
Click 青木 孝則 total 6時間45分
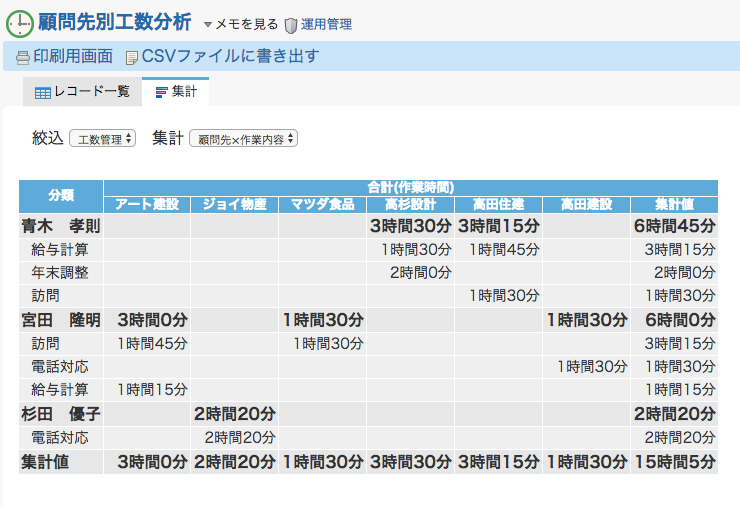click(675, 226)
